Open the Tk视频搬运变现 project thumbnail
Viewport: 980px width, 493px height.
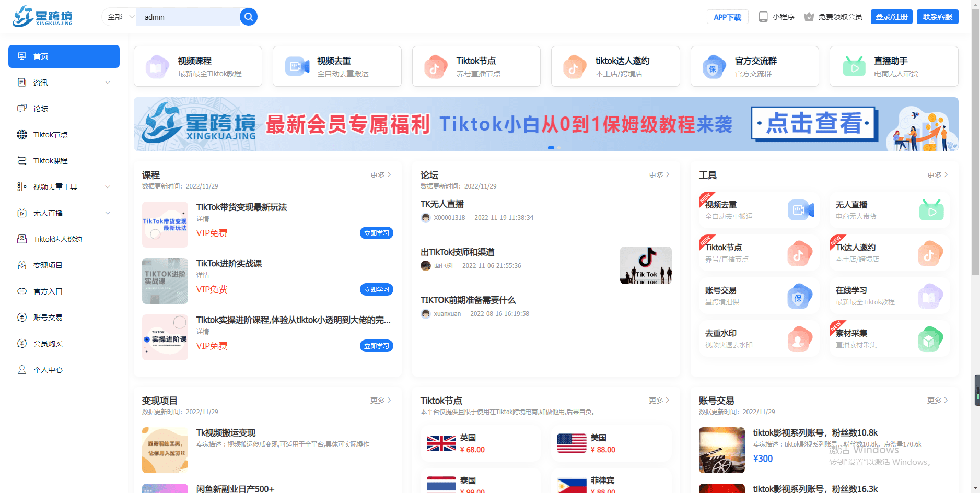(x=165, y=450)
